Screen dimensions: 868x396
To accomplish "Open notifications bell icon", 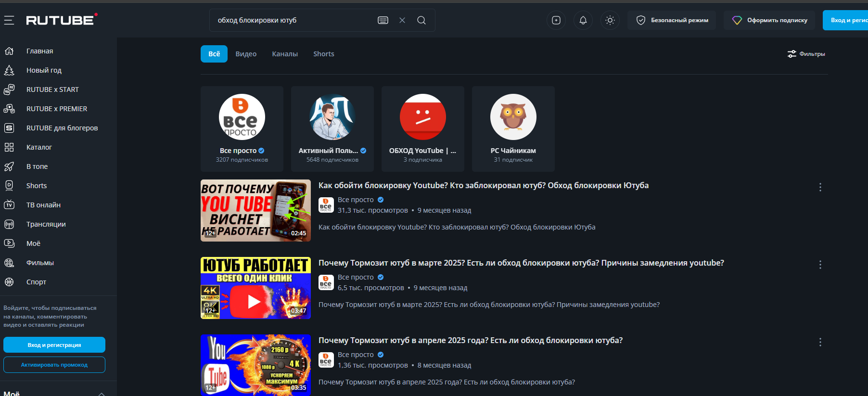I will coord(583,20).
